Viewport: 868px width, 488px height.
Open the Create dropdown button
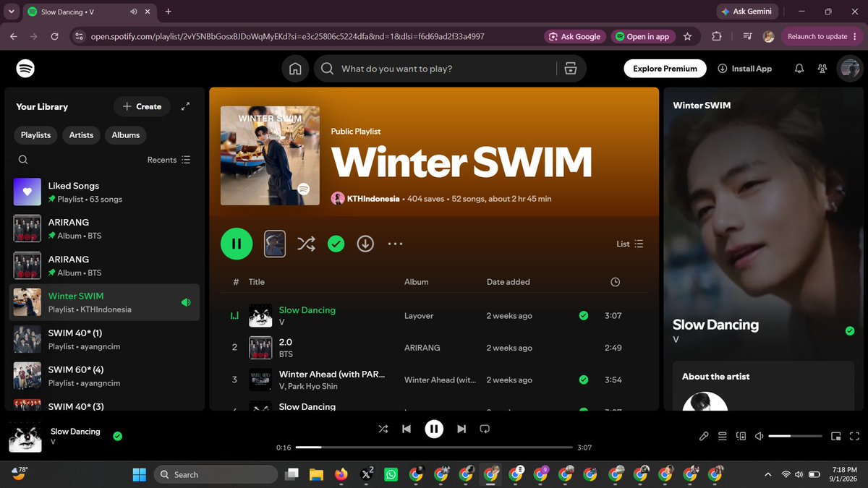point(142,106)
